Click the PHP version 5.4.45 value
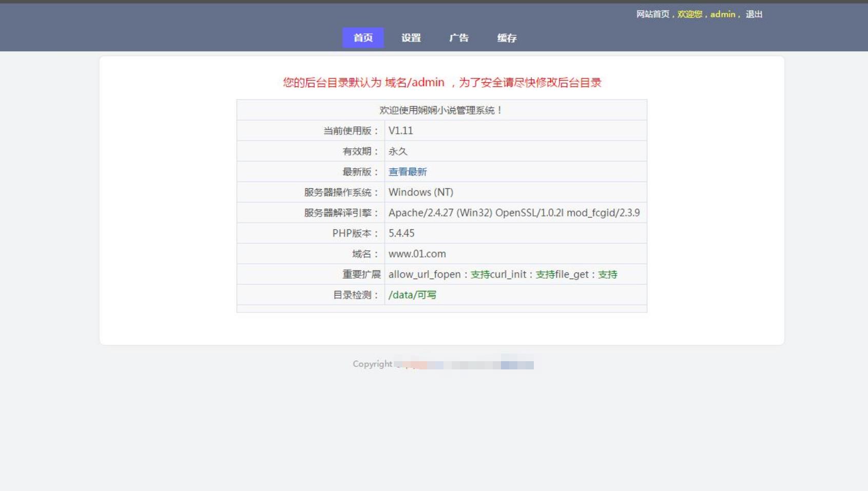 401,233
